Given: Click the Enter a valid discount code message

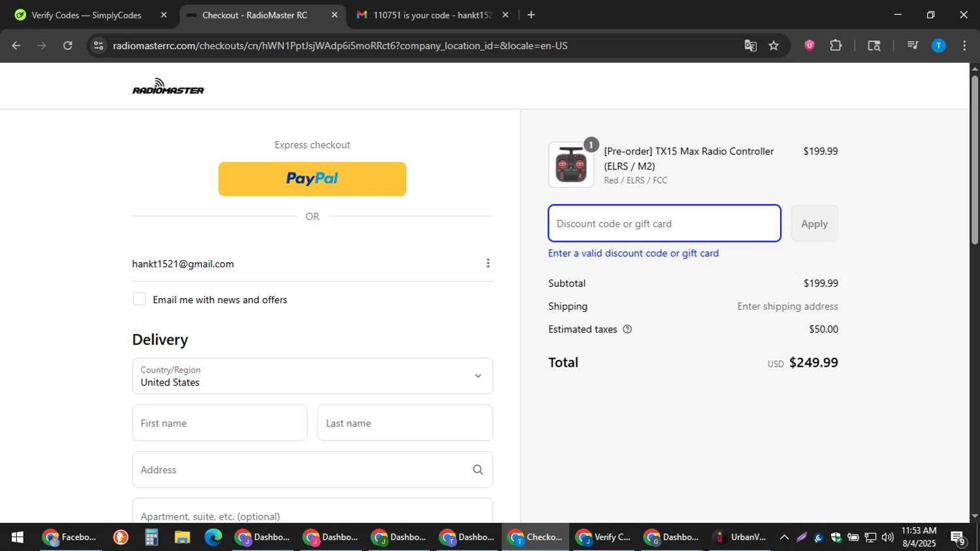Looking at the screenshot, I should pyautogui.click(x=633, y=254).
